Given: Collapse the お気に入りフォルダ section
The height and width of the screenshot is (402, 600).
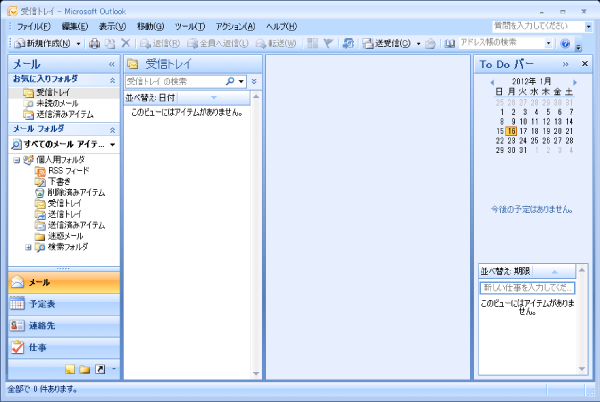Looking at the screenshot, I should (x=112, y=80).
